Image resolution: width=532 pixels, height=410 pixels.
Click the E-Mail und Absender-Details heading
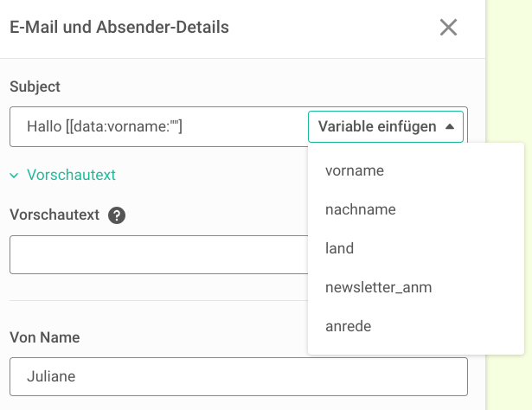(119, 28)
